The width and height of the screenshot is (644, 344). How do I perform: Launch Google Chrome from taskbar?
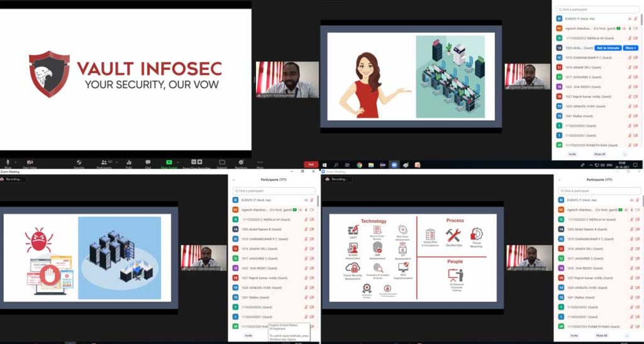[x=359, y=165]
